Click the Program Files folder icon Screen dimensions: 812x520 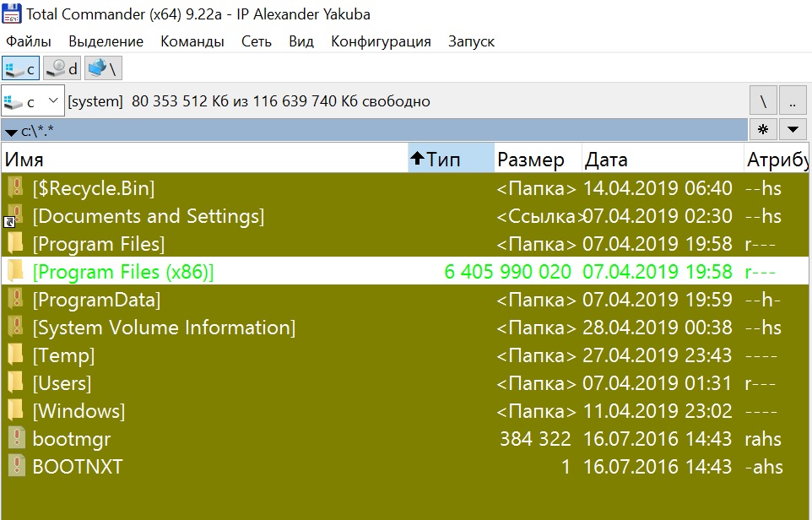[15, 243]
